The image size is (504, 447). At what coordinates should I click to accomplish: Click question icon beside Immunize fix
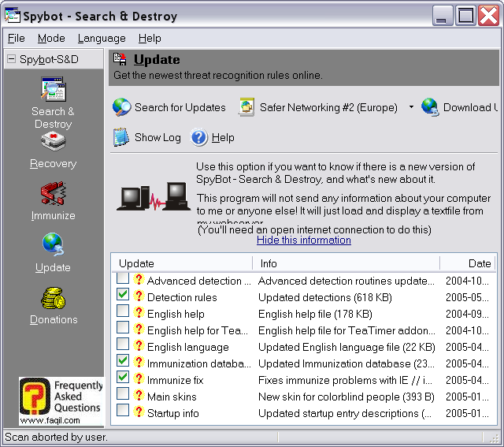139,378
